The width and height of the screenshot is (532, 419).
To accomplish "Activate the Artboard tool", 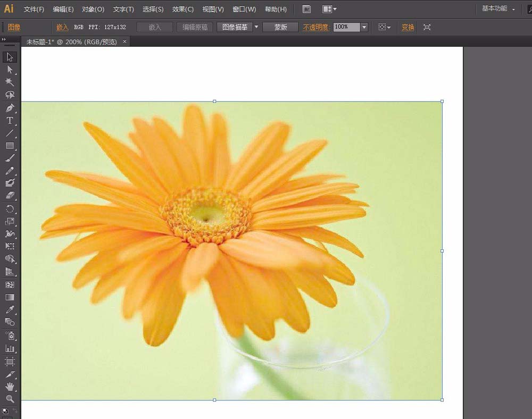I will [10, 362].
